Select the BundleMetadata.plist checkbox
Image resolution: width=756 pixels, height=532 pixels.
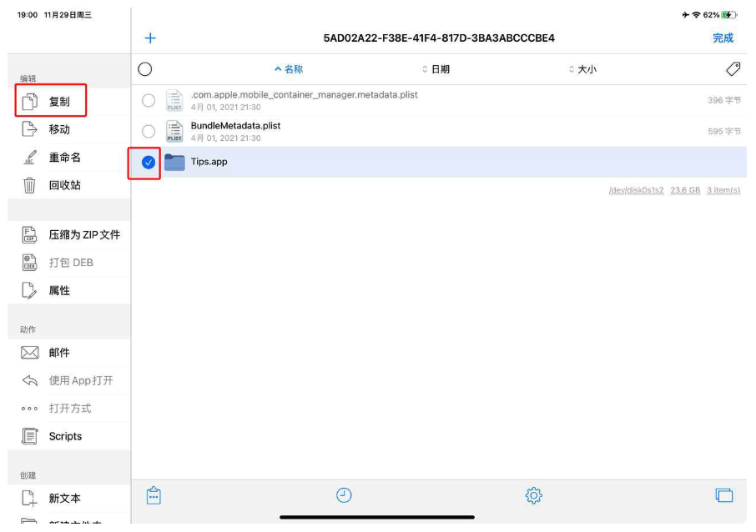click(x=148, y=131)
